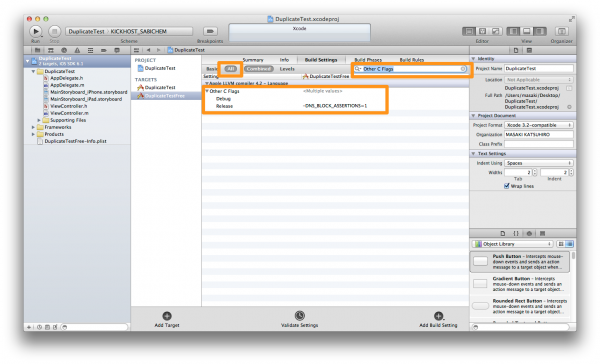
Task: Select the Basic settings filter
Action: [x=212, y=69]
